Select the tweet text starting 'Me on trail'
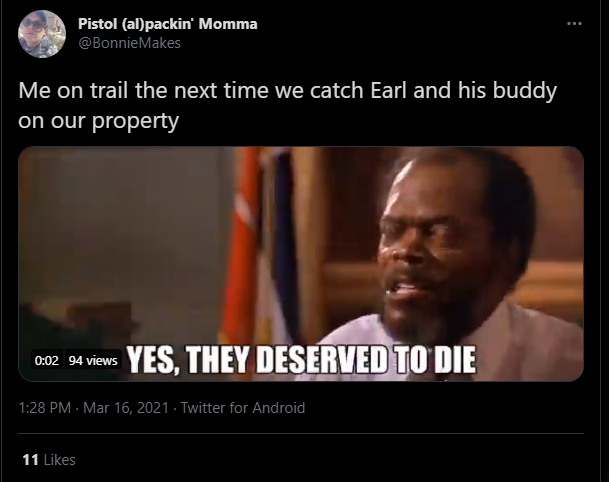 pos(287,105)
